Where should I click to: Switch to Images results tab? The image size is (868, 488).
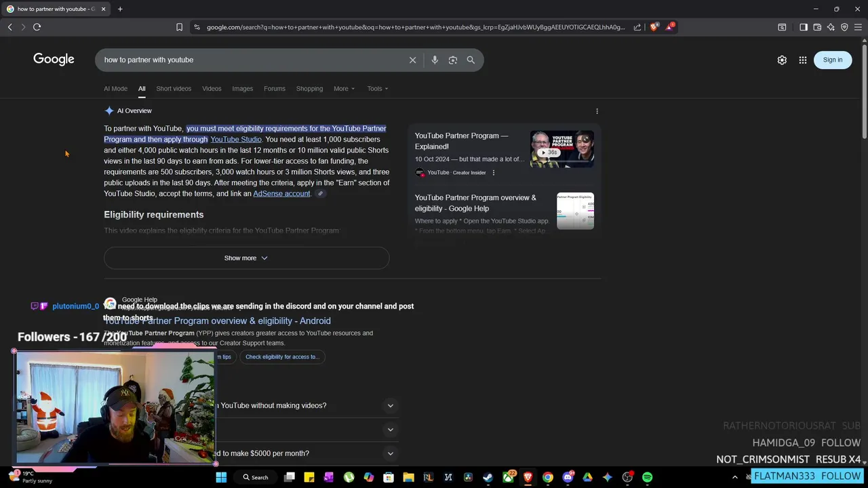click(242, 89)
